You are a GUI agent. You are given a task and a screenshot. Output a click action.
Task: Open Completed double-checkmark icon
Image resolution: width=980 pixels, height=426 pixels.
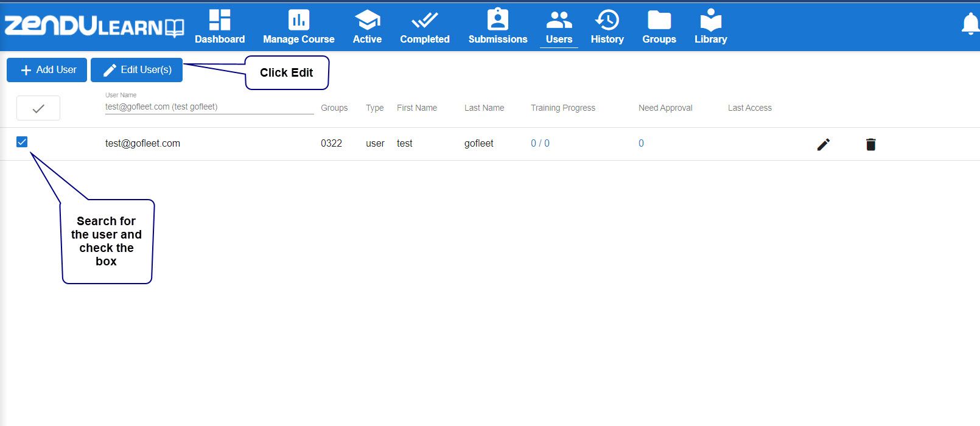click(424, 20)
